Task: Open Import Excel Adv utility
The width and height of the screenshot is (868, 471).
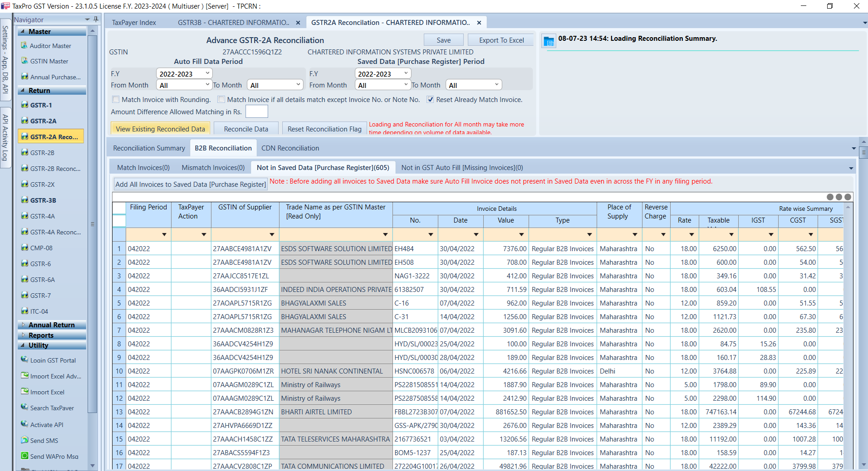Action: (x=56, y=376)
